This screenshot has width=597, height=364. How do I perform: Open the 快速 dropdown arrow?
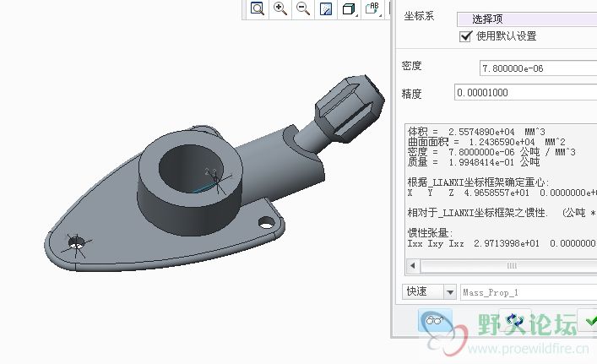(x=450, y=292)
